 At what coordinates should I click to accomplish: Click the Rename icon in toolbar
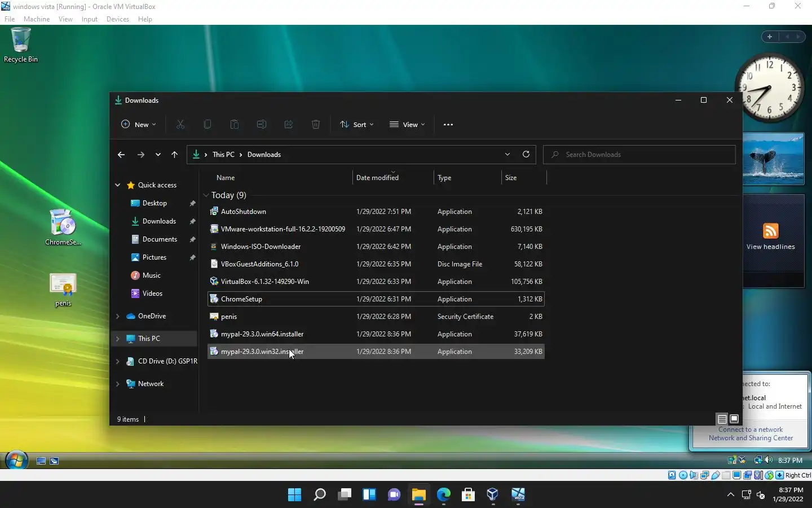(x=262, y=124)
